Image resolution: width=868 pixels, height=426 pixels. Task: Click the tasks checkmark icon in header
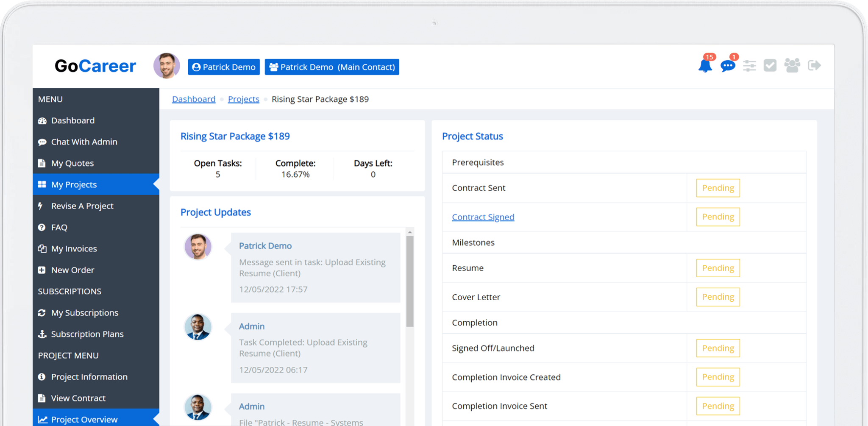point(770,65)
